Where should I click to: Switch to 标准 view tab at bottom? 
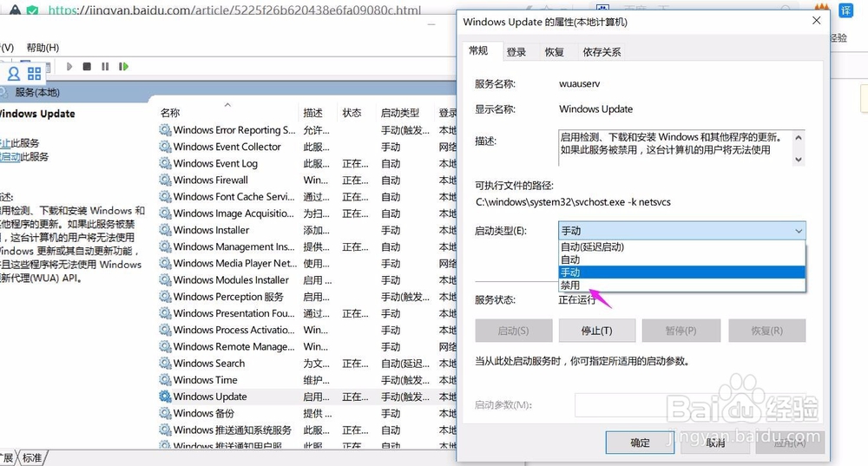coord(32,457)
